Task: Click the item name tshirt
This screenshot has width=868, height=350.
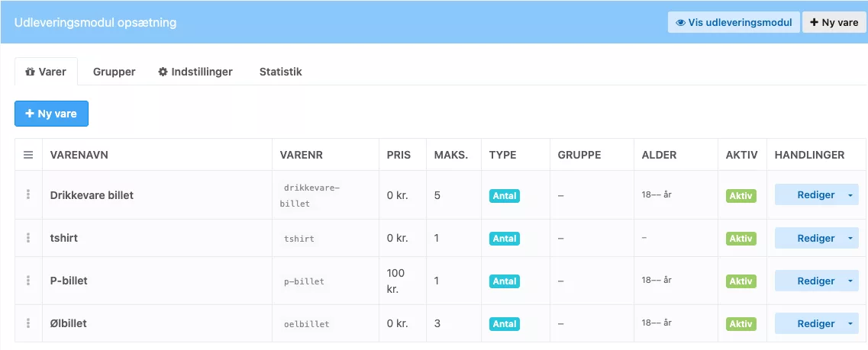Action: (x=63, y=238)
